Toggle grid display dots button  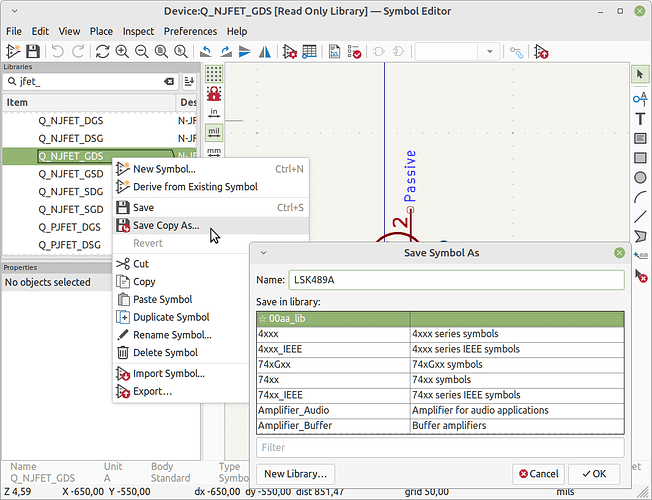coord(214,74)
